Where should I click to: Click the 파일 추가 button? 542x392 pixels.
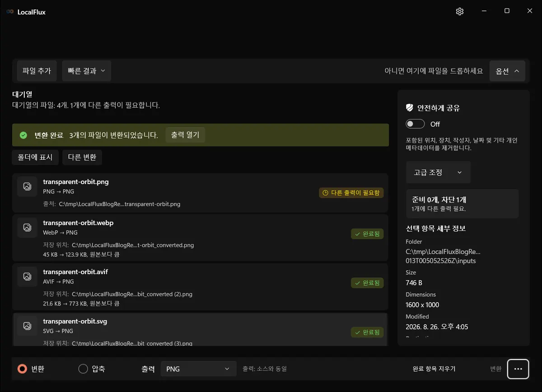pos(37,71)
